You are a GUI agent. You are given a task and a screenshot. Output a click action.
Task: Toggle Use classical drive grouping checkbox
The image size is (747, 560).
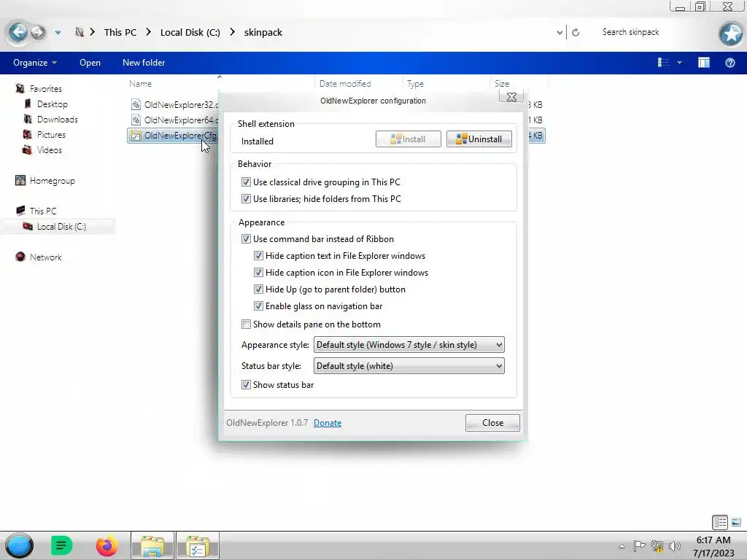pos(246,182)
